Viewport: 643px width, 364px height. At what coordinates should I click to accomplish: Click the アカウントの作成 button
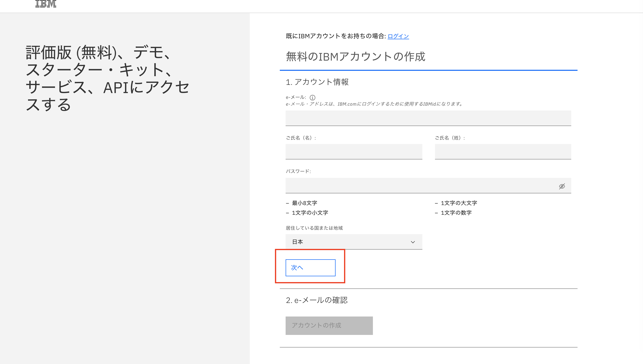pos(329,325)
